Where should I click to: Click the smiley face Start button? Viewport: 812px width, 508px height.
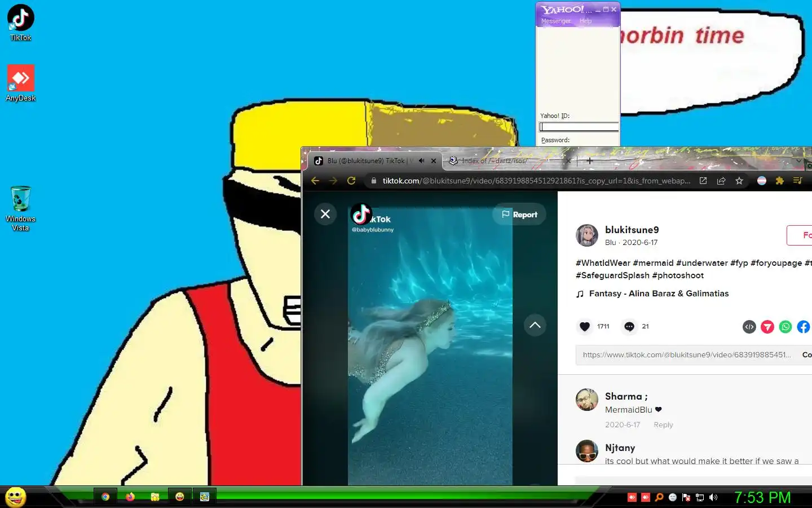coord(16,497)
